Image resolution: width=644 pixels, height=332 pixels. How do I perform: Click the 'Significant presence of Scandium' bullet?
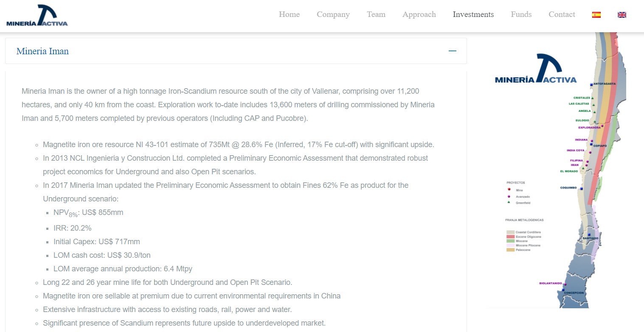point(184,323)
